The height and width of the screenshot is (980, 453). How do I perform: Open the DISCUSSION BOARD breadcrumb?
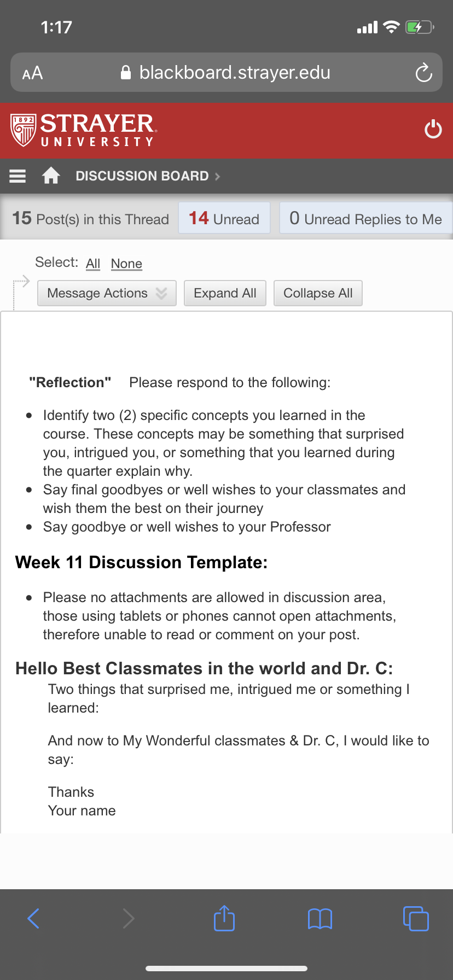pos(142,176)
